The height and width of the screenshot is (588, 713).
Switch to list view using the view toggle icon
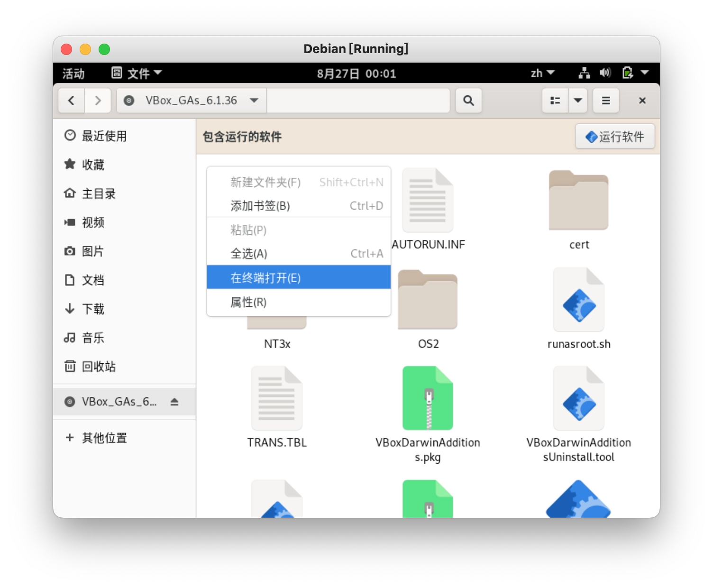[x=555, y=101]
